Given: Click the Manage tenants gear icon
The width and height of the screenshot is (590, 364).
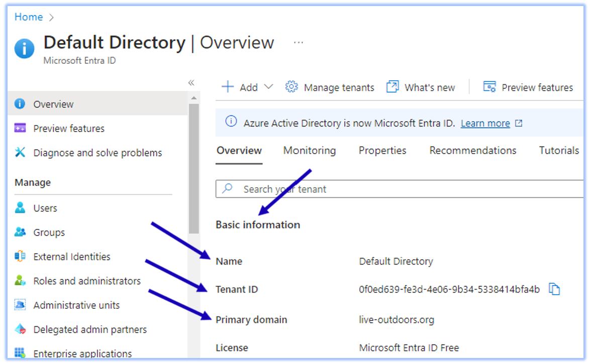Looking at the screenshot, I should click(x=291, y=87).
